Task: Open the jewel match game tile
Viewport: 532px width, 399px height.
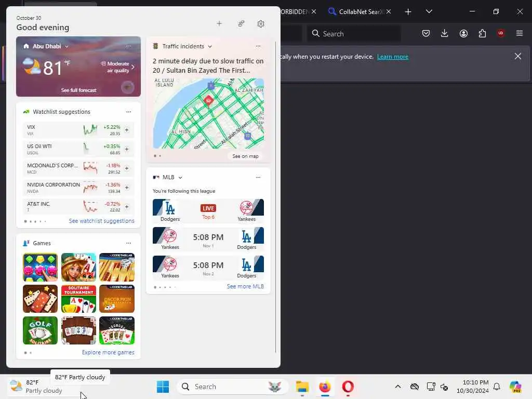Action: [40, 267]
